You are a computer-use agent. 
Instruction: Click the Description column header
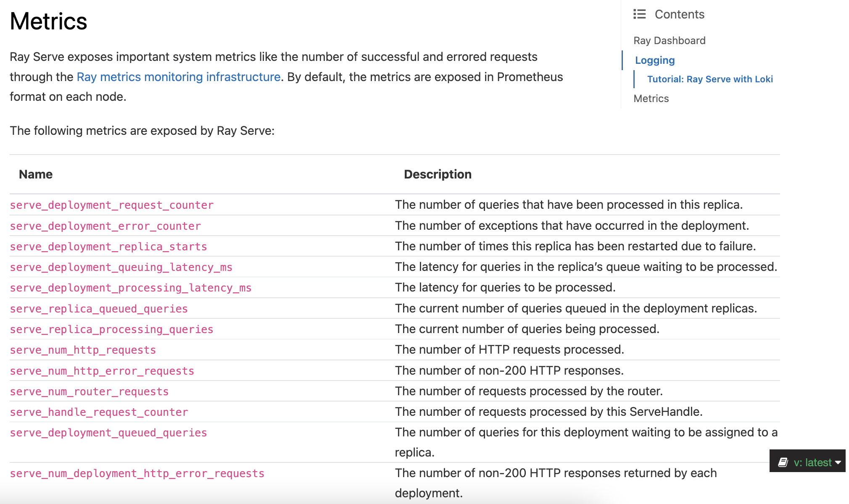pyautogui.click(x=437, y=174)
